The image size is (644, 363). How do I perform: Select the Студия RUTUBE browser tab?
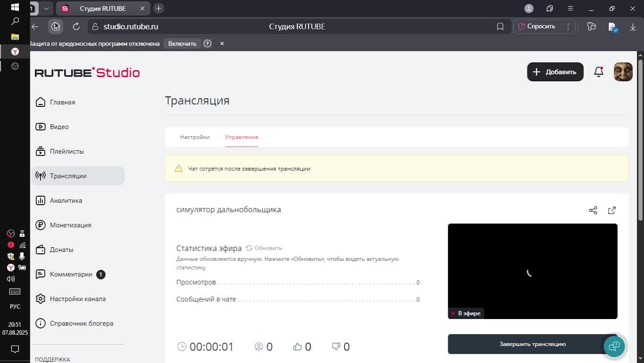coord(102,9)
